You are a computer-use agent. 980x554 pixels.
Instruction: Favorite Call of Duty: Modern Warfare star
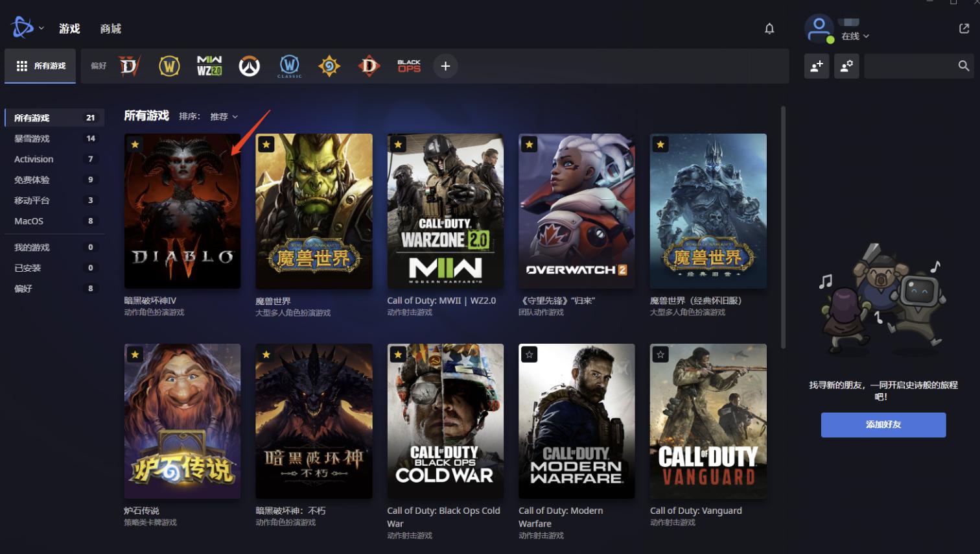point(530,355)
